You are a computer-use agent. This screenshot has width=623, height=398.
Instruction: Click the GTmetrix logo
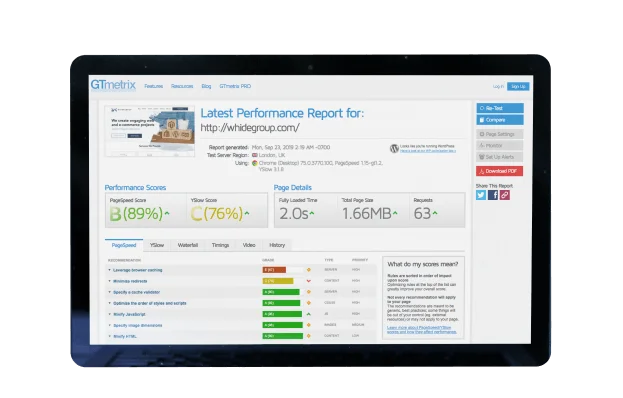click(113, 85)
